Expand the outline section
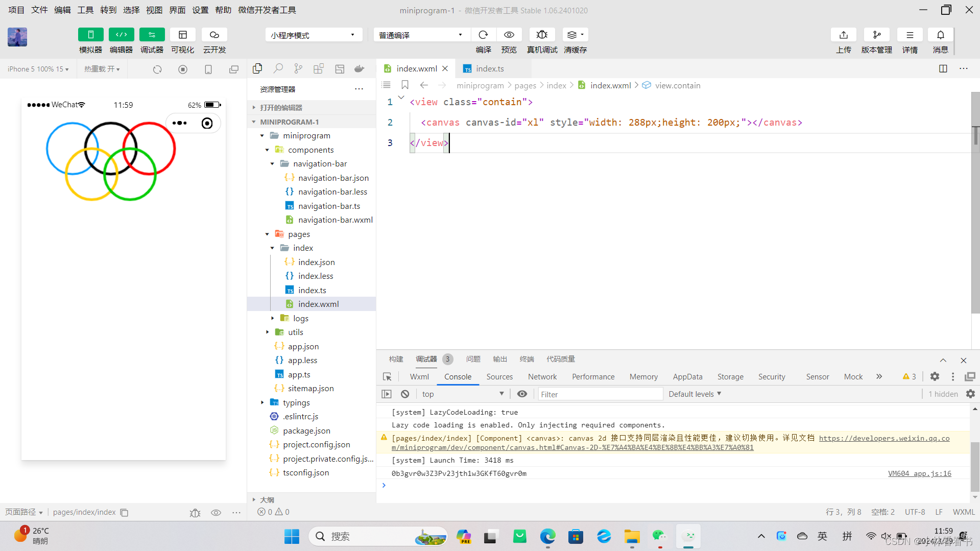The width and height of the screenshot is (980, 551). coord(254,500)
